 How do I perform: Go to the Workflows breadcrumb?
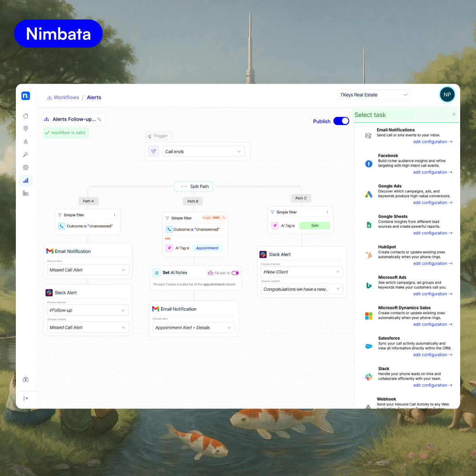coord(66,98)
